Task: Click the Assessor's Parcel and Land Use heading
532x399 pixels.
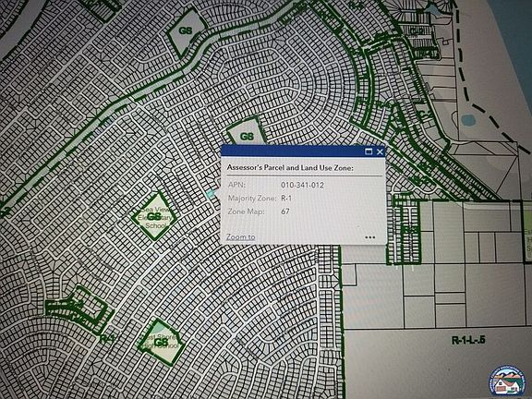Action: tap(290, 167)
